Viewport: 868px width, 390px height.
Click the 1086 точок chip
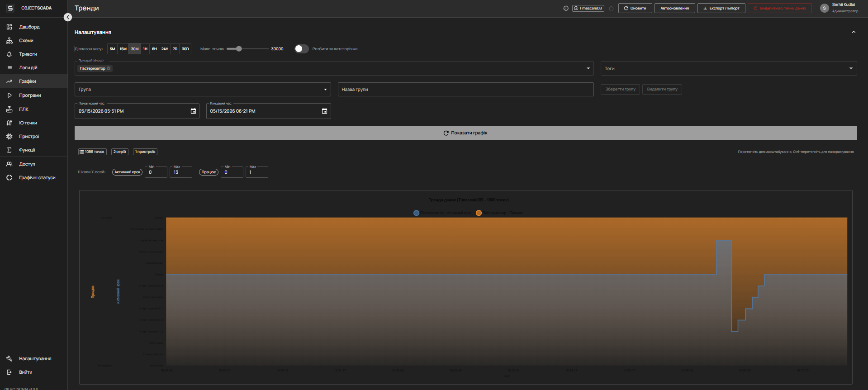(x=92, y=152)
